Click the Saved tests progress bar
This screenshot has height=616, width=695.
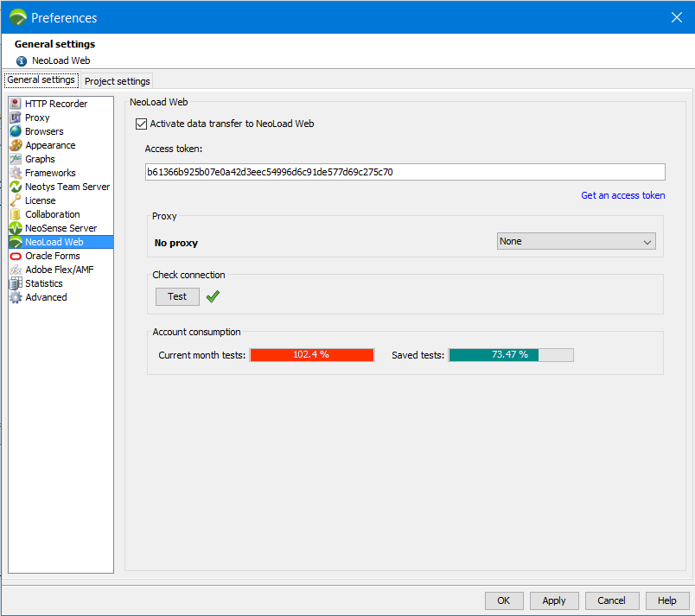pyautogui.click(x=511, y=355)
